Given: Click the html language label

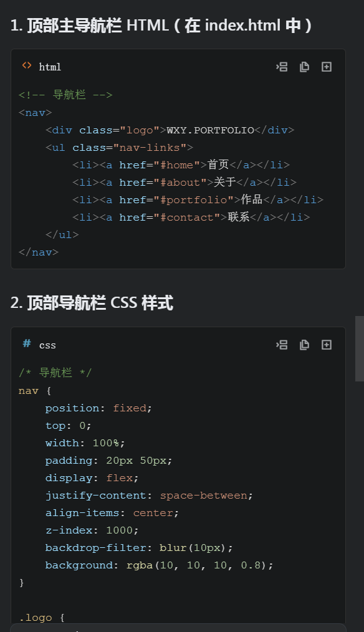Looking at the screenshot, I should click(x=50, y=67).
